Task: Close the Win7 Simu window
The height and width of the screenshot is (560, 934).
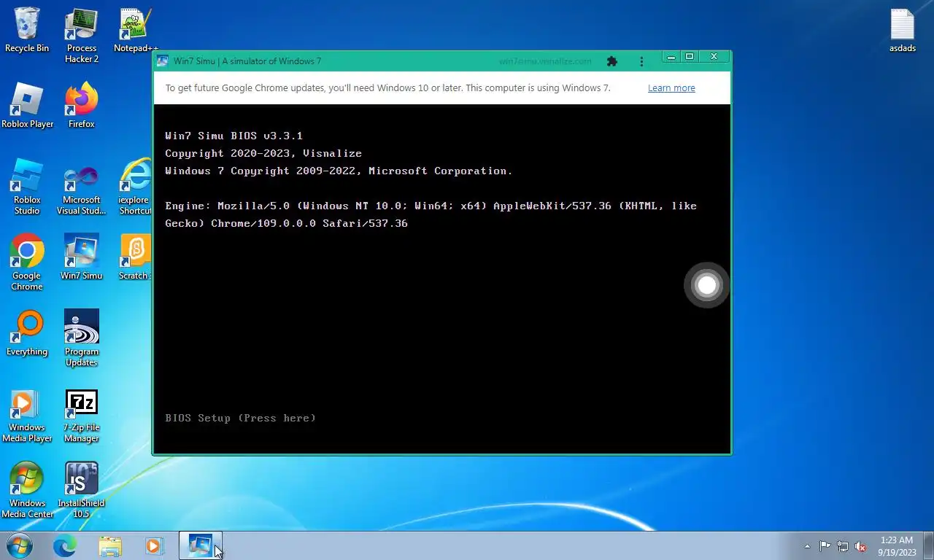Action: point(714,57)
